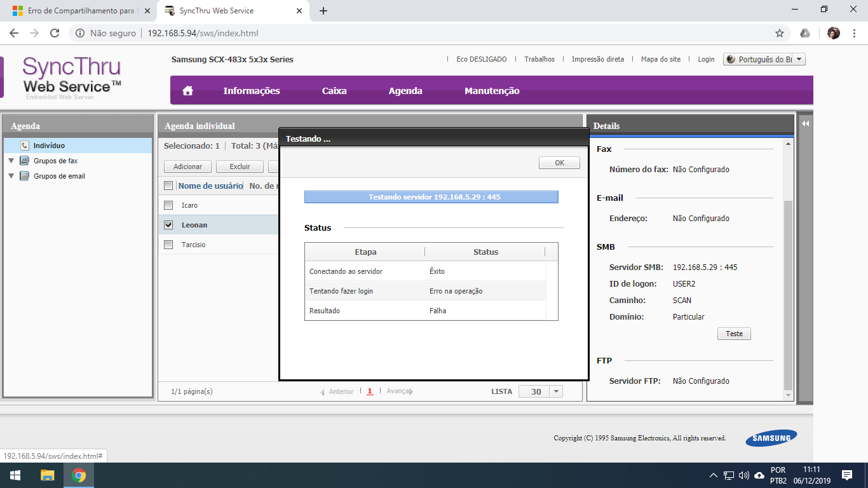Open the Caixa menu

pyautogui.click(x=334, y=91)
